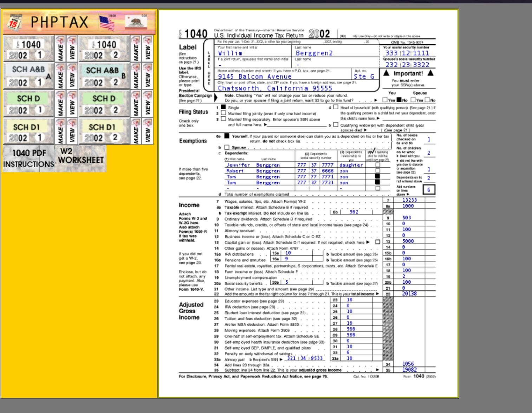Open the 1040 PDF Instructions
The width and height of the screenshot is (532, 413).
click(x=29, y=159)
